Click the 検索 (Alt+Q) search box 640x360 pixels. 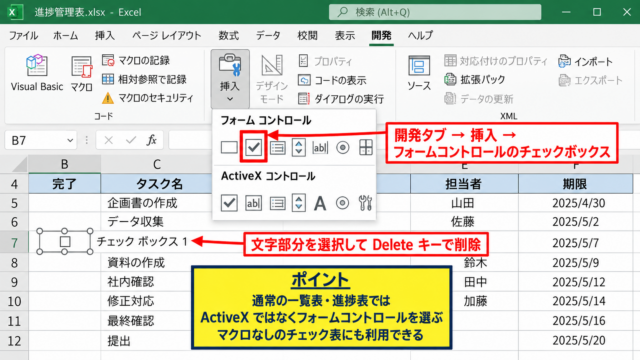pyautogui.click(x=435, y=12)
